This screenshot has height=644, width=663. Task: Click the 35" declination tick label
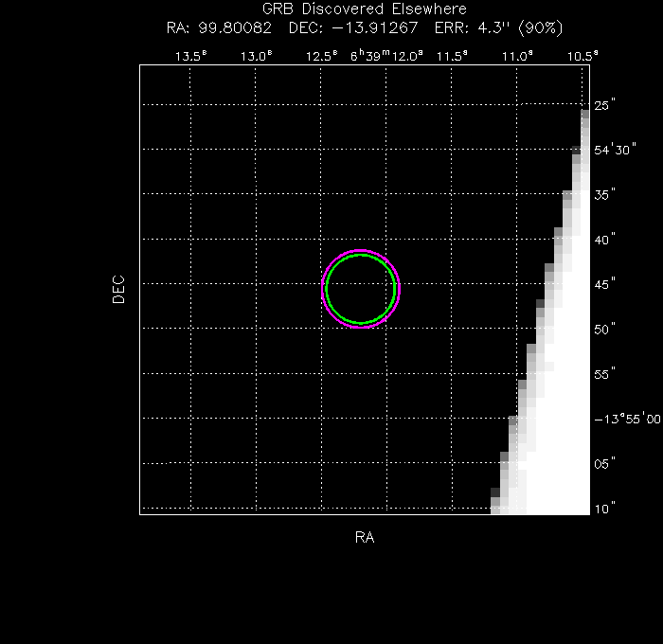pyautogui.click(x=604, y=194)
